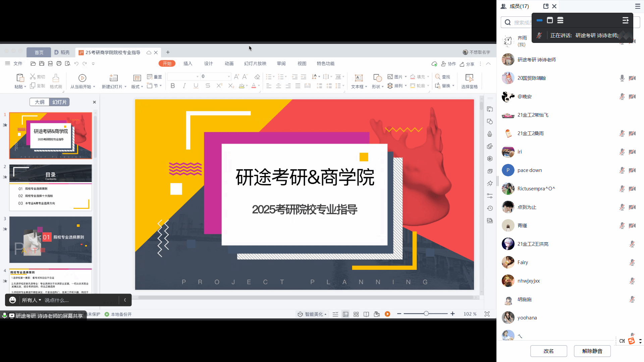Open the 插入 ribbon tab

(x=188, y=63)
